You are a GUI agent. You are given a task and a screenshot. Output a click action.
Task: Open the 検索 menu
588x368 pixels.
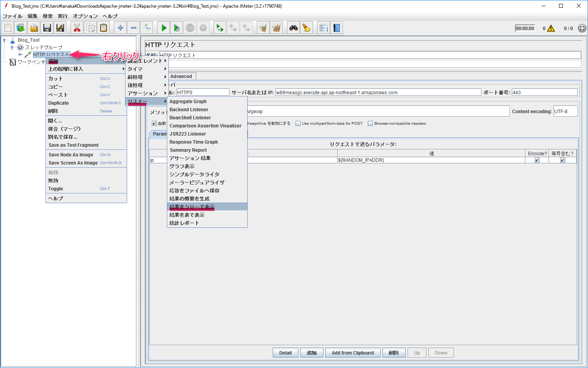pos(48,16)
